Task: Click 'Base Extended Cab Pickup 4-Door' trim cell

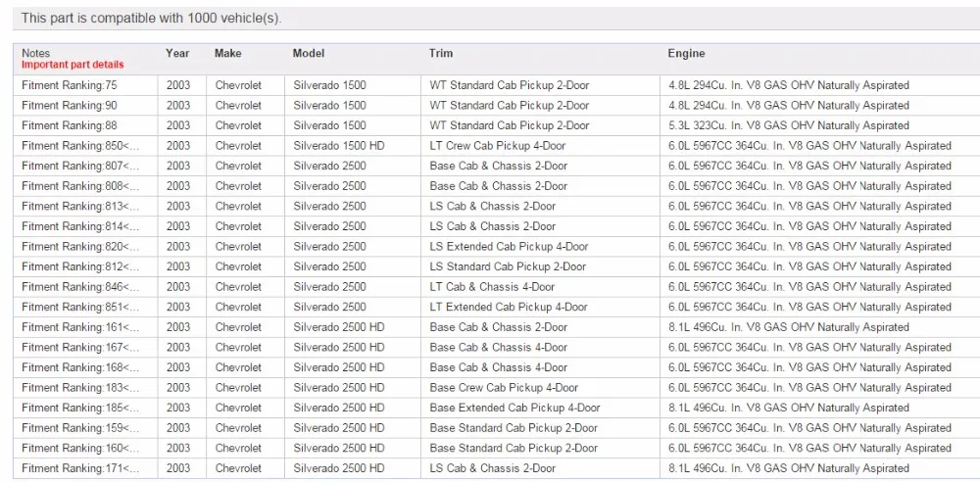Action: [540, 408]
